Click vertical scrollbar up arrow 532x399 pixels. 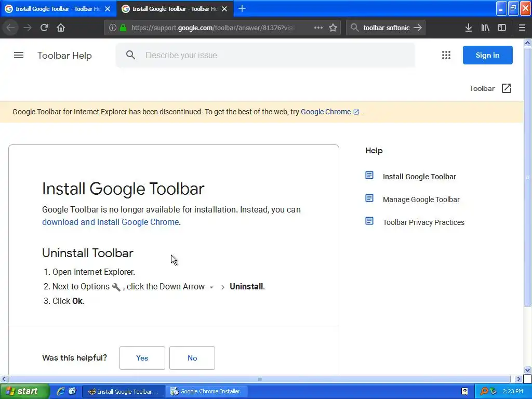click(527, 43)
